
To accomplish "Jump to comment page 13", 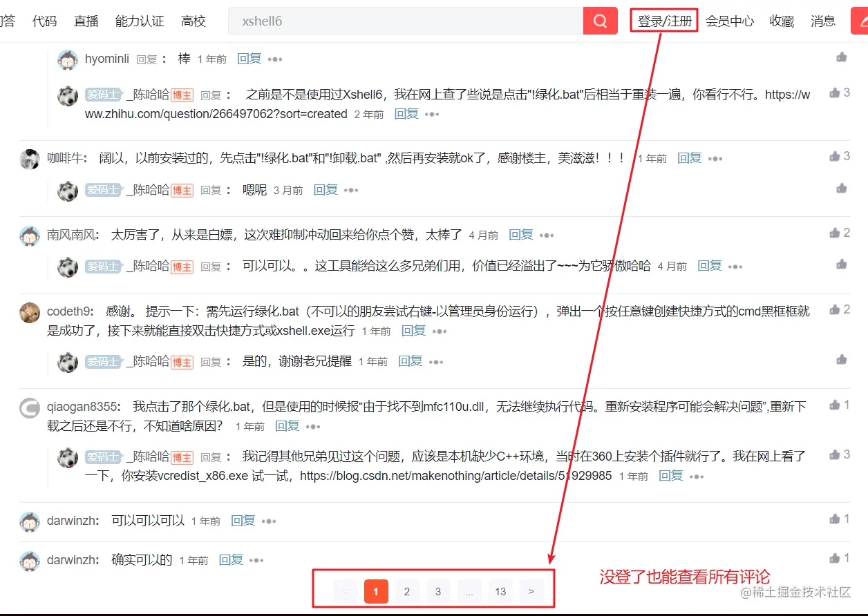I will click(500, 592).
